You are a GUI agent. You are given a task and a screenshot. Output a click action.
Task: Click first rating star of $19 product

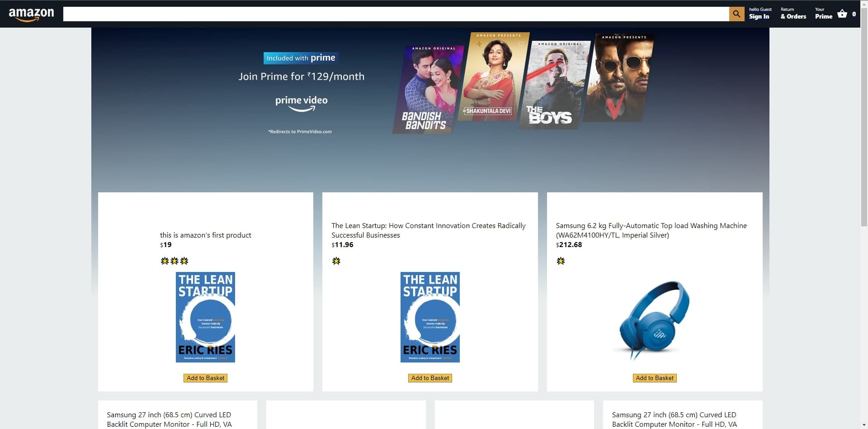(x=165, y=261)
